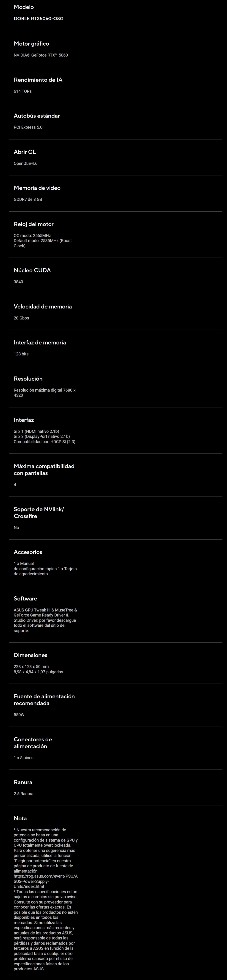Image resolution: width=227 pixels, height=980 pixels.
Task: Click the "Rendimiento de IA" heading
Action: coord(38,80)
